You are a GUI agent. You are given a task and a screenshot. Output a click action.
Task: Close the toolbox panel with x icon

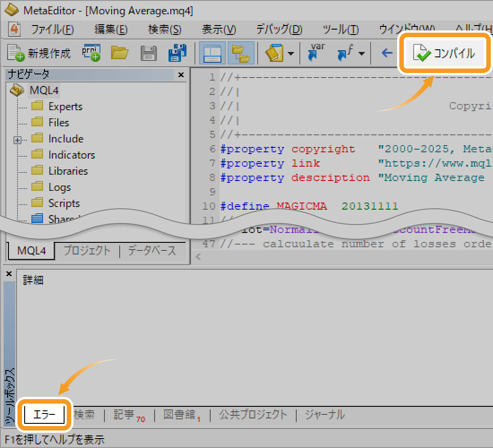pyautogui.click(x=9, y=274)
